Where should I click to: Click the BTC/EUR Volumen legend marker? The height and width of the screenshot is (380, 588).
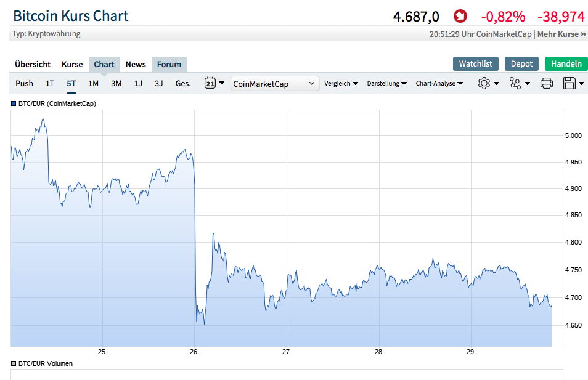click(x=14, y=363)
